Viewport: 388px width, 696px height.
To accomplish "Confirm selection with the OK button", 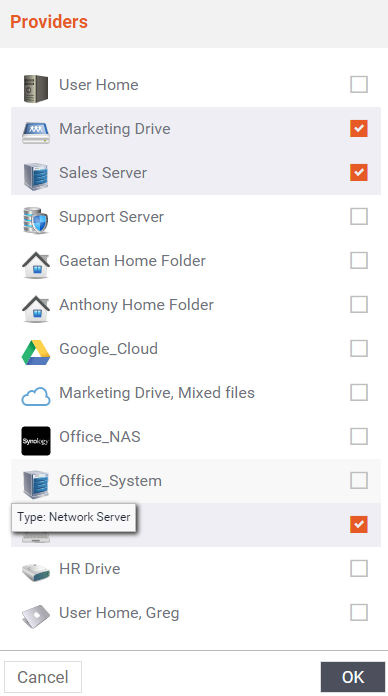I will click(x=353, y=677).
